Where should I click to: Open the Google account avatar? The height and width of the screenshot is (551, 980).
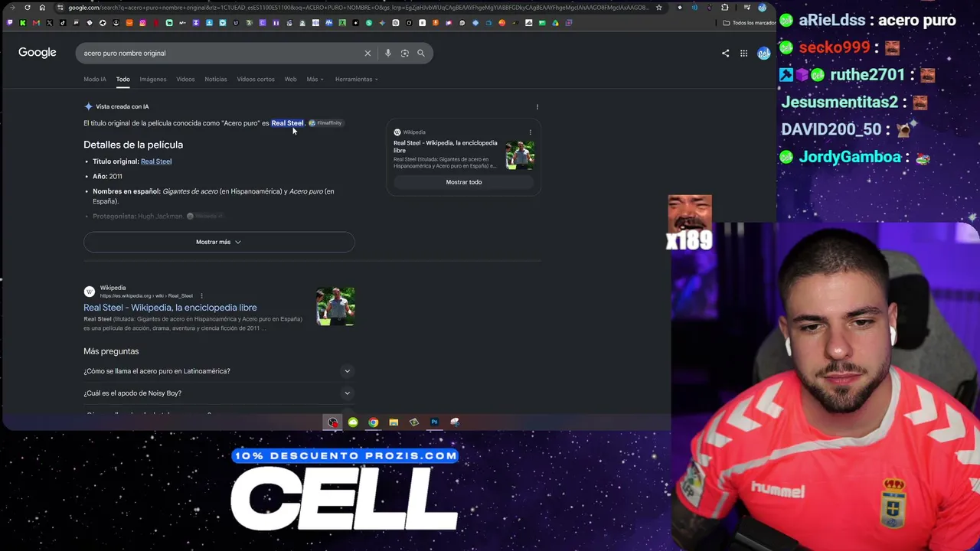pos(763,53)
